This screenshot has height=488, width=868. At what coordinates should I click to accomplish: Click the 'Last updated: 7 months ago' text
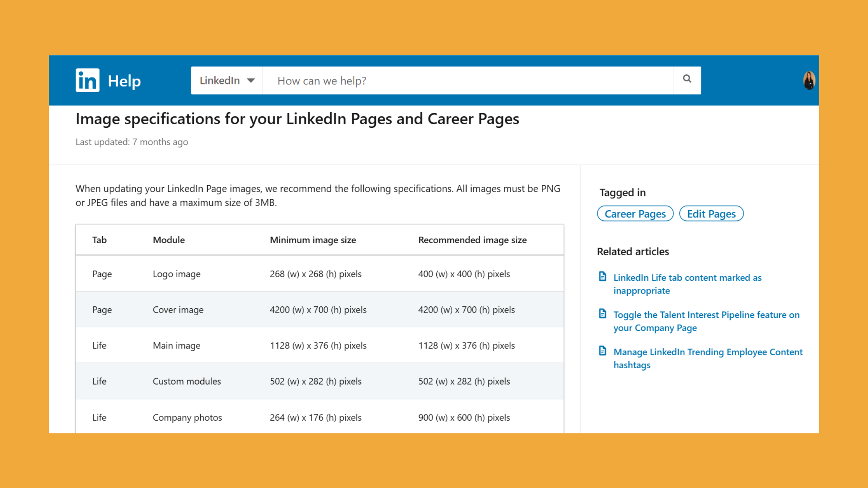132,142
